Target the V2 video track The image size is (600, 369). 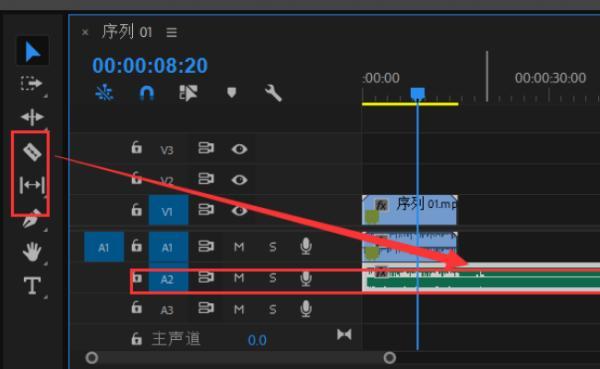167,180
